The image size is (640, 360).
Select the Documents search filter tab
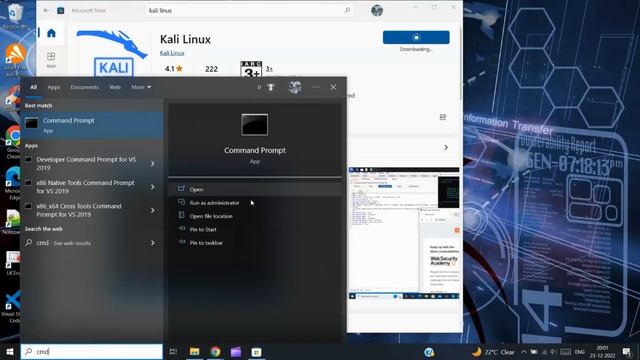coord(84,87)
